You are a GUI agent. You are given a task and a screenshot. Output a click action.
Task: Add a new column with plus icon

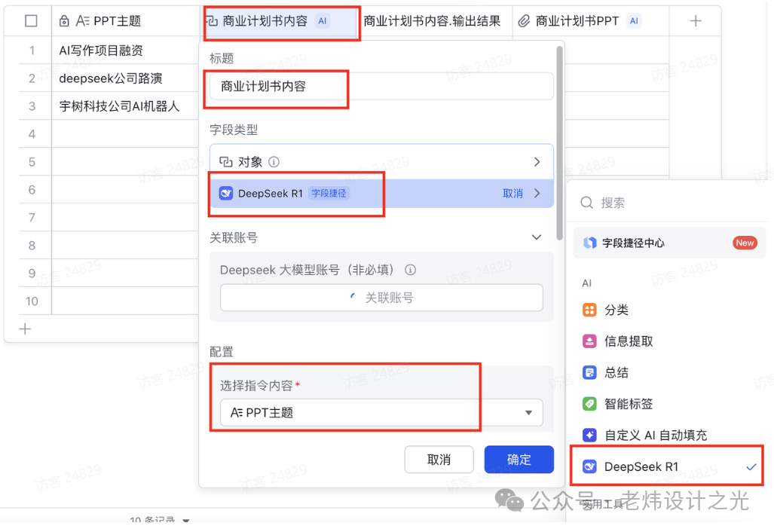[x=696, y=21]
